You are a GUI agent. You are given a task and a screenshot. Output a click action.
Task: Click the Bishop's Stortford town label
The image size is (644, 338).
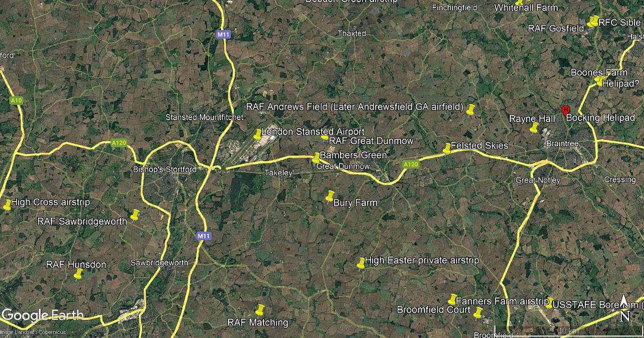click(x=165, y=169)
